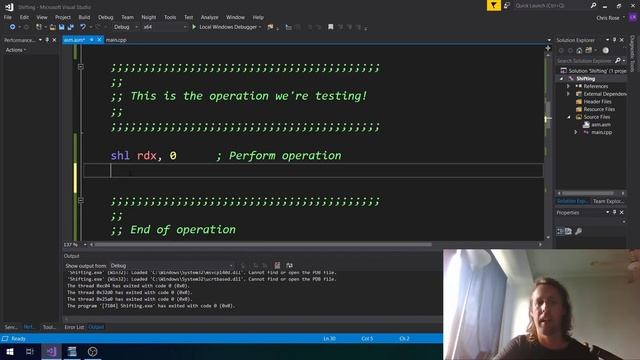Click the Save icon in the toolbar

[x=61, y=27]
